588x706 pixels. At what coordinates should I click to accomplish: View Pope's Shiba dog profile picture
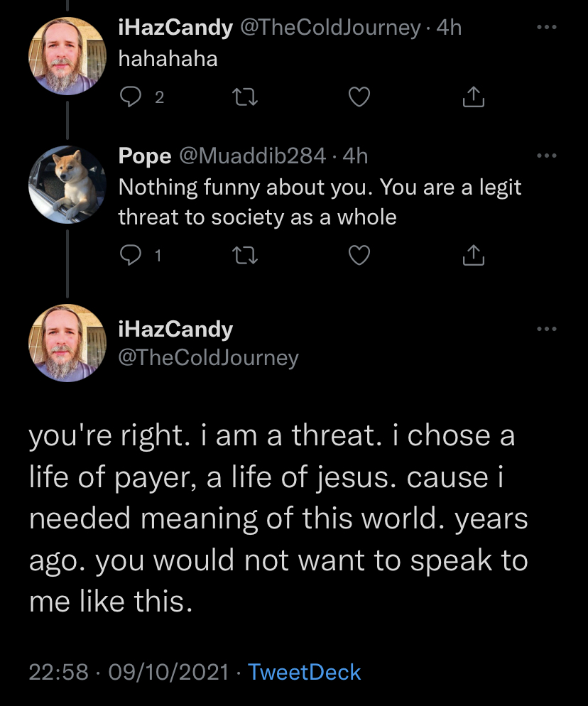tap(67, 185)
